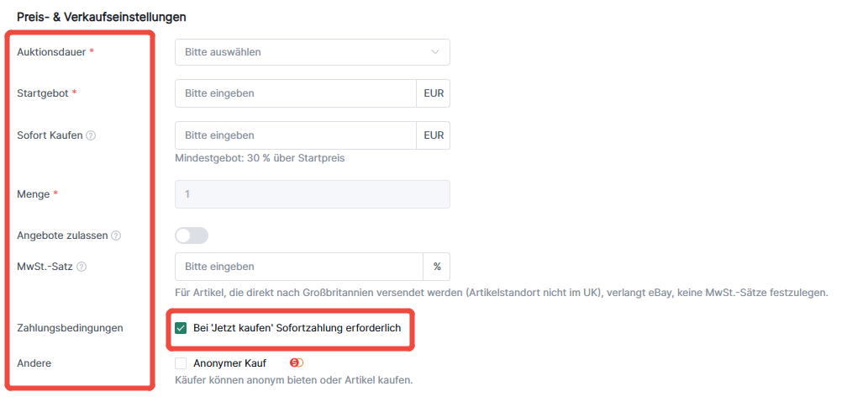Focus the Startgebot amount input field
Screen dimensions: 868x413
coord(296,93)
